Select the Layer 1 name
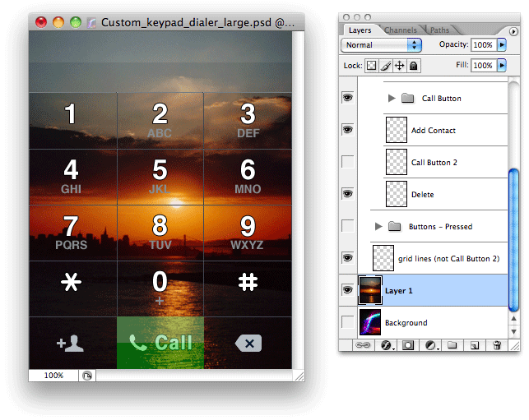The width and height of the screenshot is (529, 420). [x=399, y=291]
